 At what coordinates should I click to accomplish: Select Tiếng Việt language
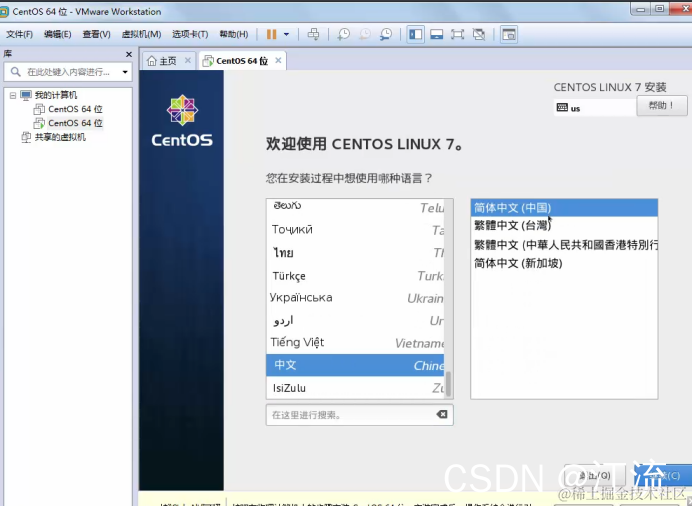pos(355,342)
